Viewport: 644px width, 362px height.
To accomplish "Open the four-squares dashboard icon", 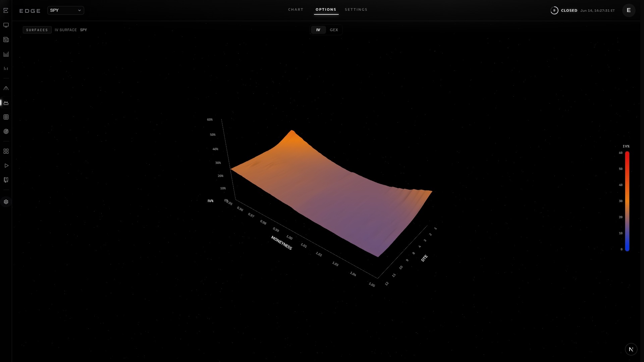I will click(x=6, y=151).
